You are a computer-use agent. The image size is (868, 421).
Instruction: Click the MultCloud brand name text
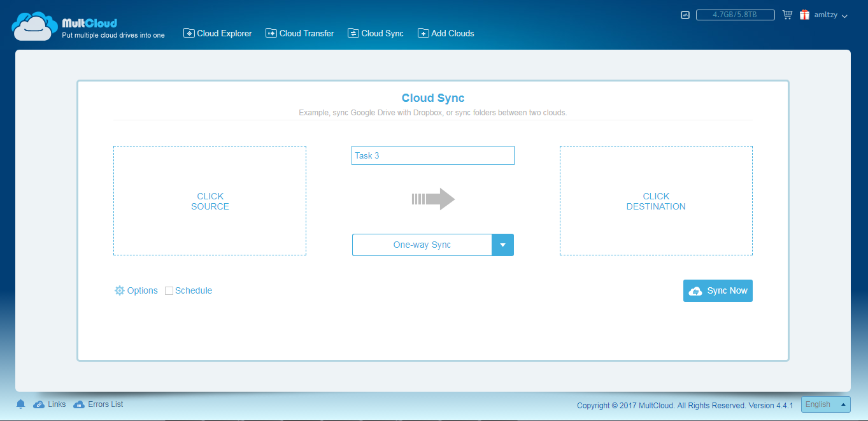click(89, 24)
